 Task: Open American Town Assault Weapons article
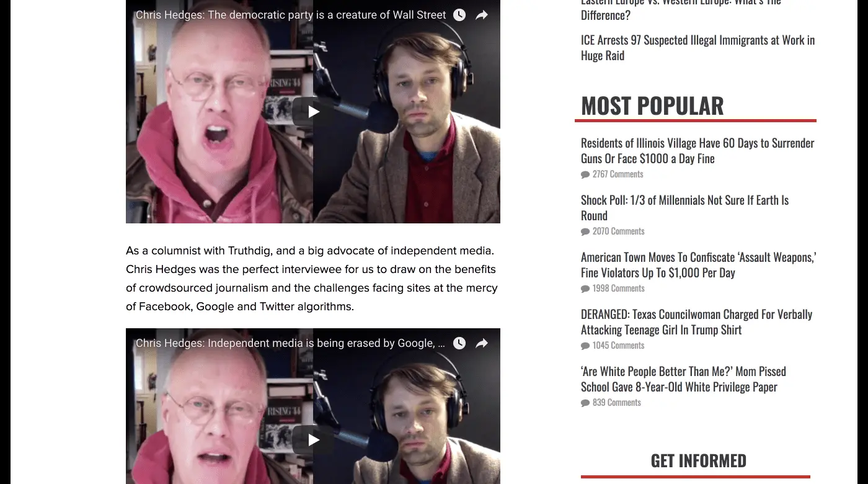[x=698, y=265]
